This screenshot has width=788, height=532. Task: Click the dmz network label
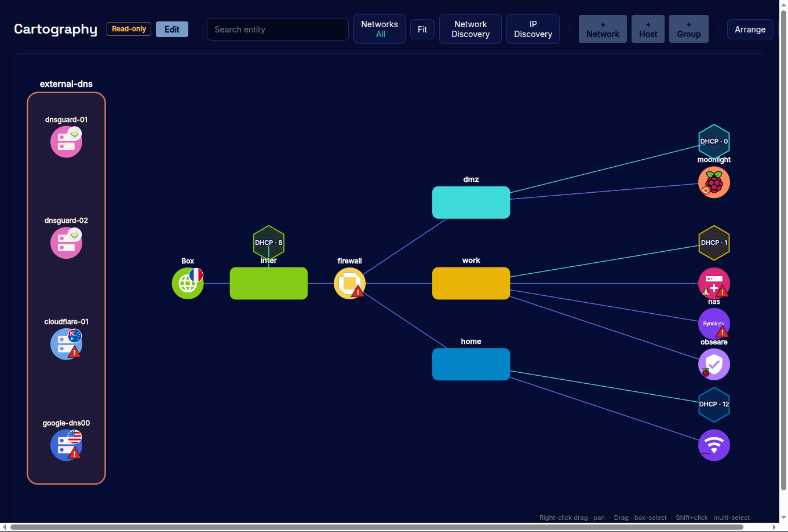pos(471,179)
